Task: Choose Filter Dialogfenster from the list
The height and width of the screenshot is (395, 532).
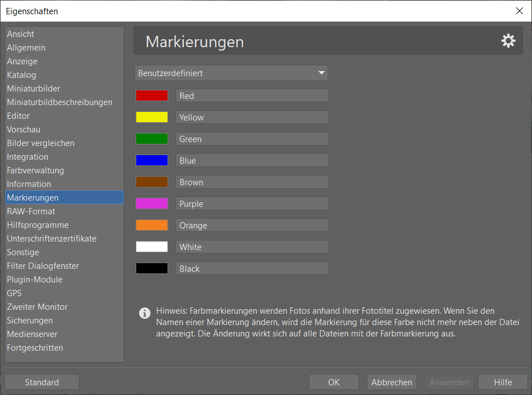Action: click(65, 265)
